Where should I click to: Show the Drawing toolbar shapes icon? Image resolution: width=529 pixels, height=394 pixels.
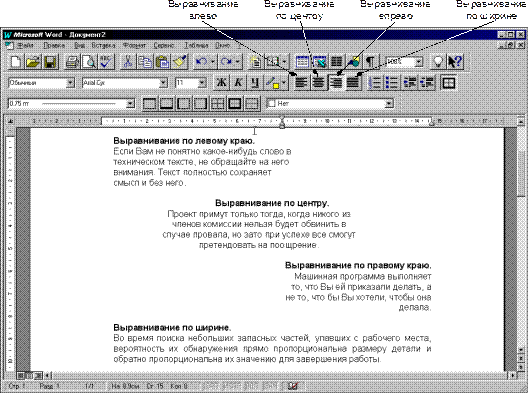354,62
